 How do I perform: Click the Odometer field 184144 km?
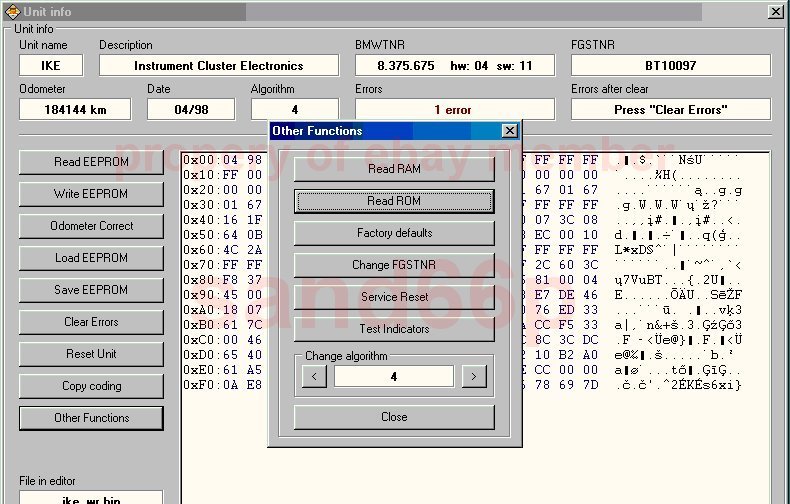click(75, 109)
